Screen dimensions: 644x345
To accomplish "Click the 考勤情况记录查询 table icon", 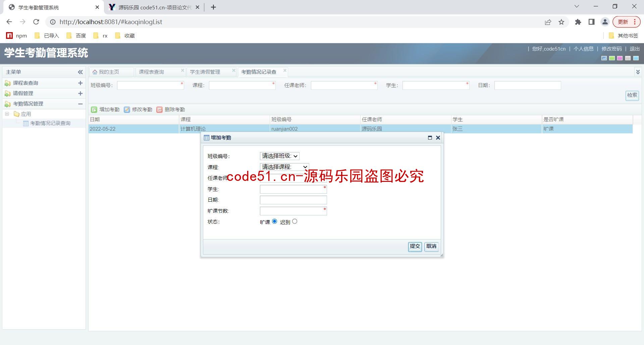I will (26, 123).
